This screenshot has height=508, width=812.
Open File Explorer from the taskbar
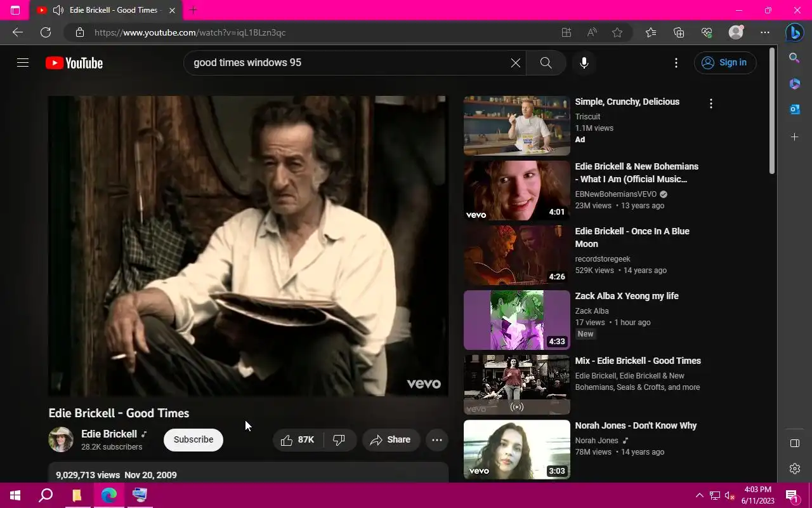pyautogui.click(x=77, y=495)
